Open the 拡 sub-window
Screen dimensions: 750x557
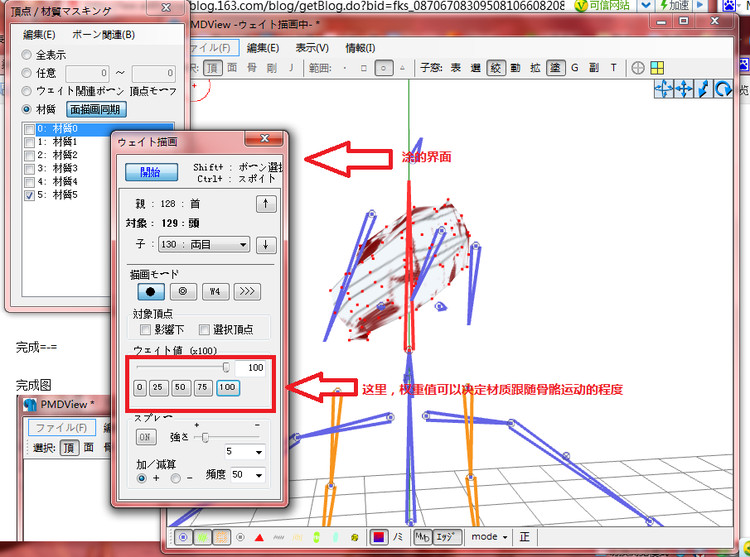pyautogui.click(x=535, y=68)
